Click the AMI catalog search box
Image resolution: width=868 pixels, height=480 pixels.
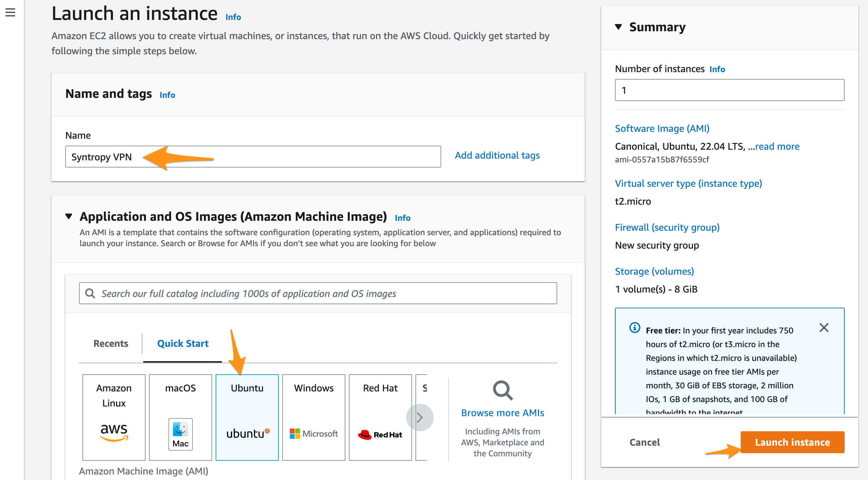(318, 294)
